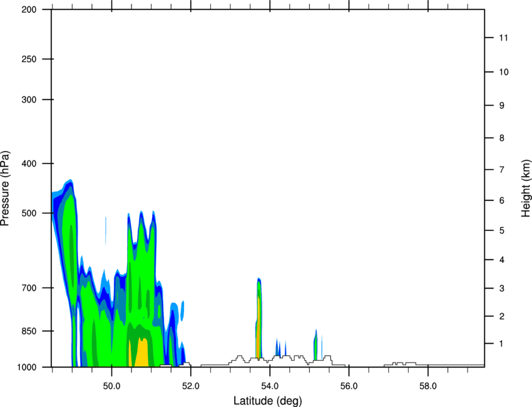The image size is (532, 407).
Task: Select the 1000 pressure tick label
Action: click(27, 368)
